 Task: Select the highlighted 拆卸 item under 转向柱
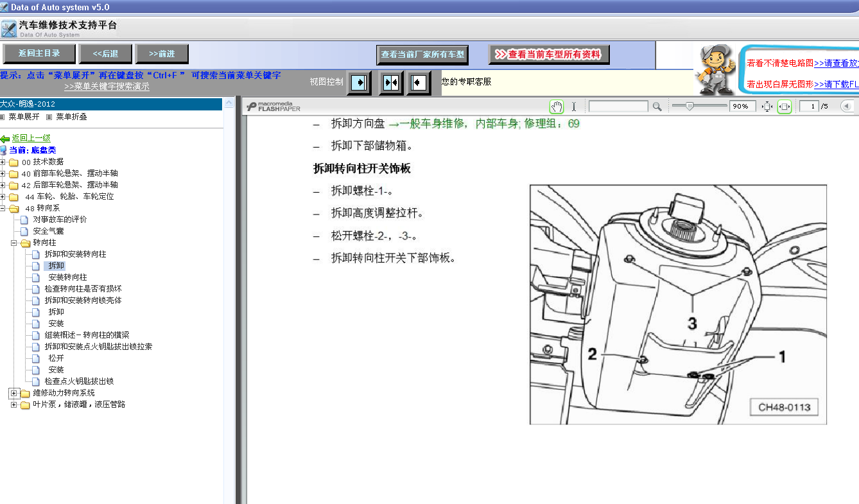(56, 266)
